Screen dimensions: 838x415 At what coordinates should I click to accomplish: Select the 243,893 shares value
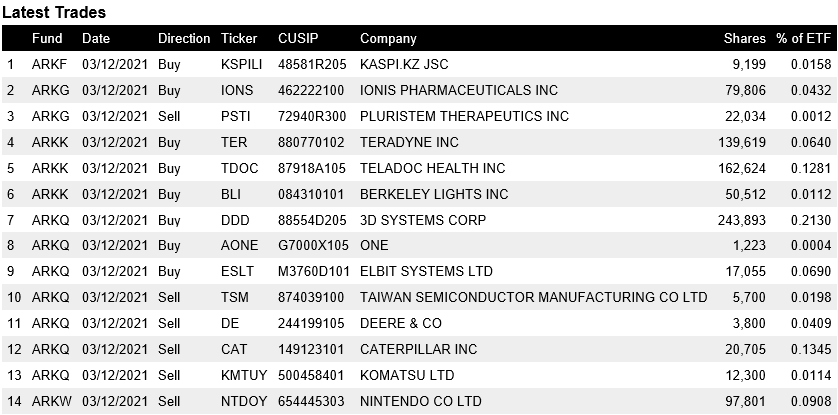pyautogui.click(x=741, y=220)
